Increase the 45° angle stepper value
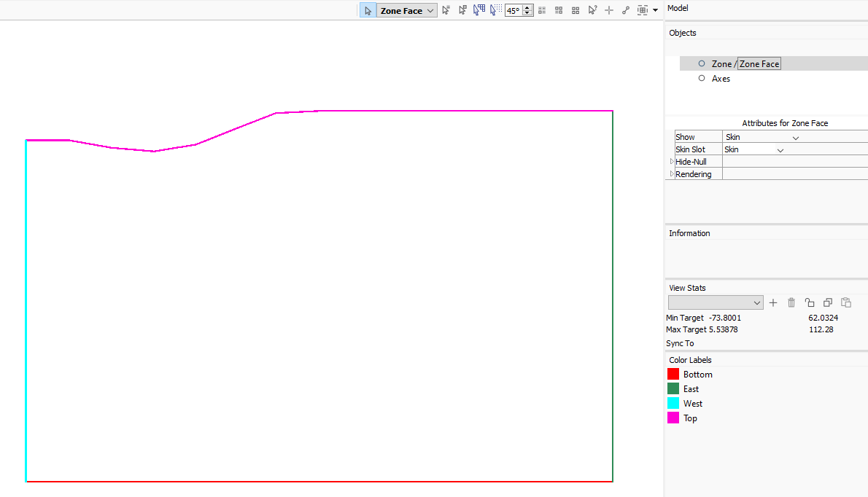Viewport: 868px width, 497px height. point(527,8)
